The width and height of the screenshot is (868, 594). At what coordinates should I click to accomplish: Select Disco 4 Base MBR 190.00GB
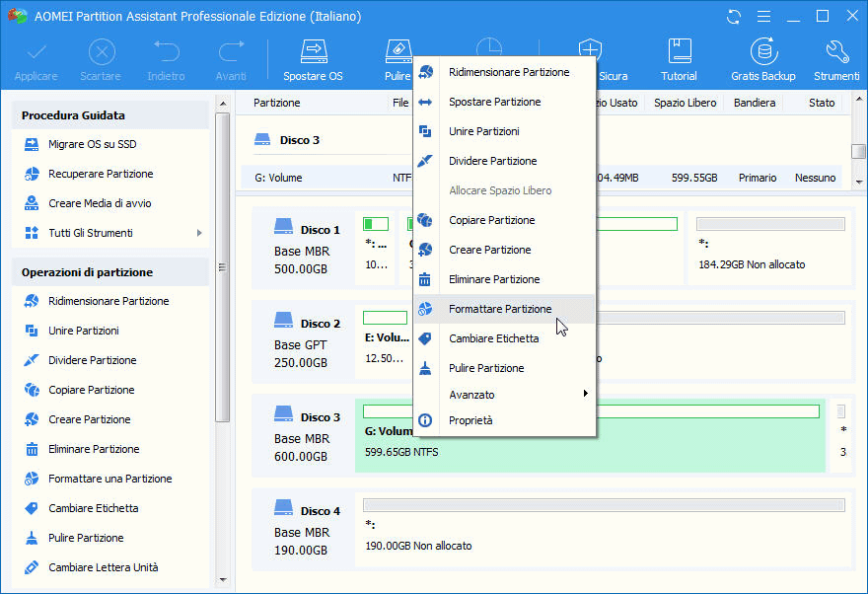(305, 530)
